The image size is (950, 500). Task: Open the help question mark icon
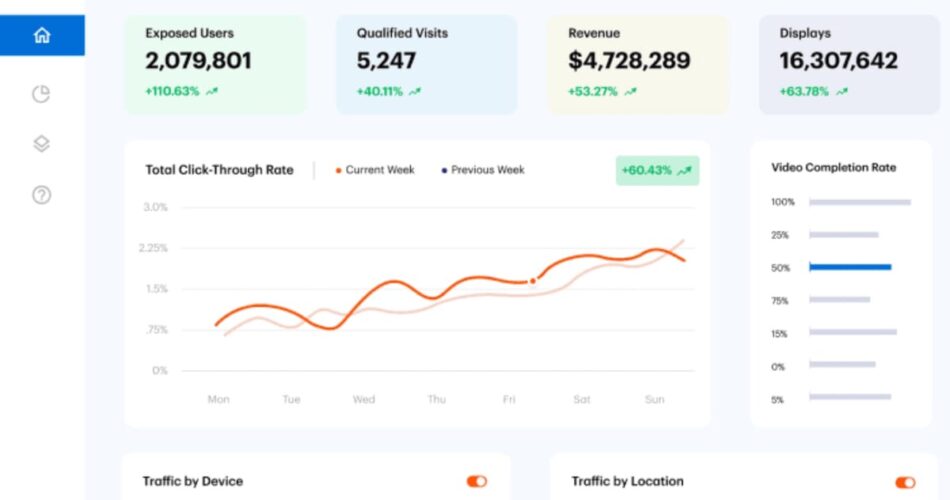click(41, 195)
